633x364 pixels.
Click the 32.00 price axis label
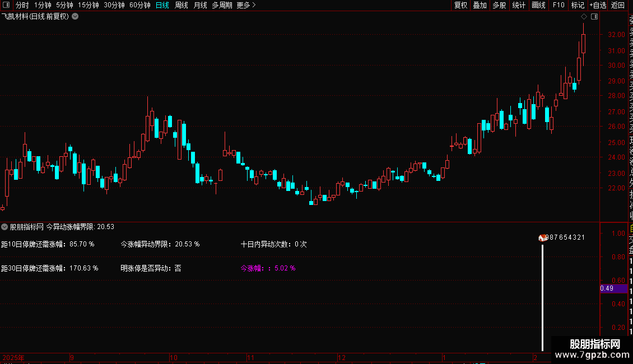point(616,35)
